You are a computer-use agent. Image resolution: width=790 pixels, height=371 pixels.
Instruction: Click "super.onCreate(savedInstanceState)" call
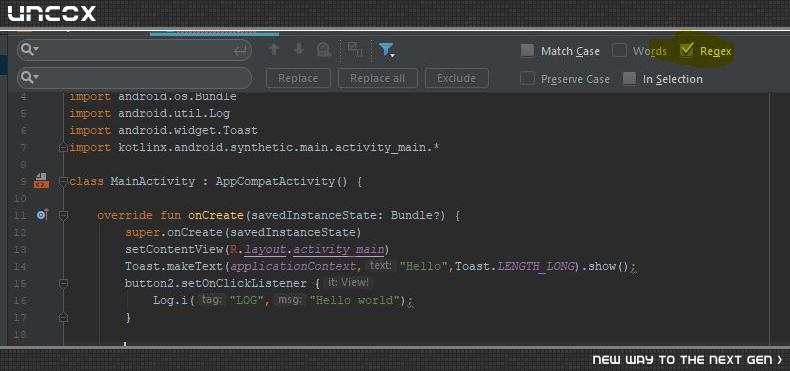tap(243, 232)
